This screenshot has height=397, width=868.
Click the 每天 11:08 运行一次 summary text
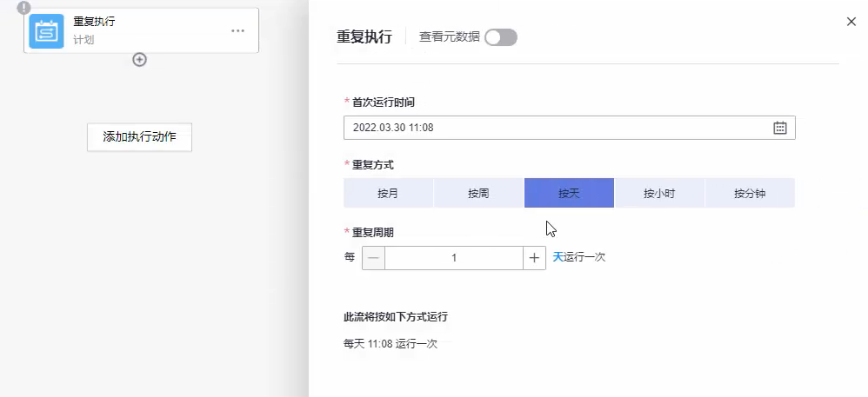(391, 344)
